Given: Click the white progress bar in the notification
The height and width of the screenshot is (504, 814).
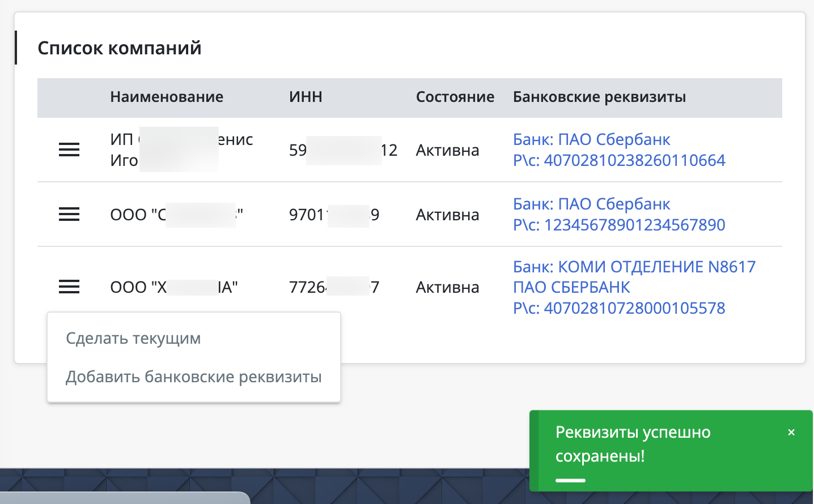Looking at the screenshot, I should (570, 480).
